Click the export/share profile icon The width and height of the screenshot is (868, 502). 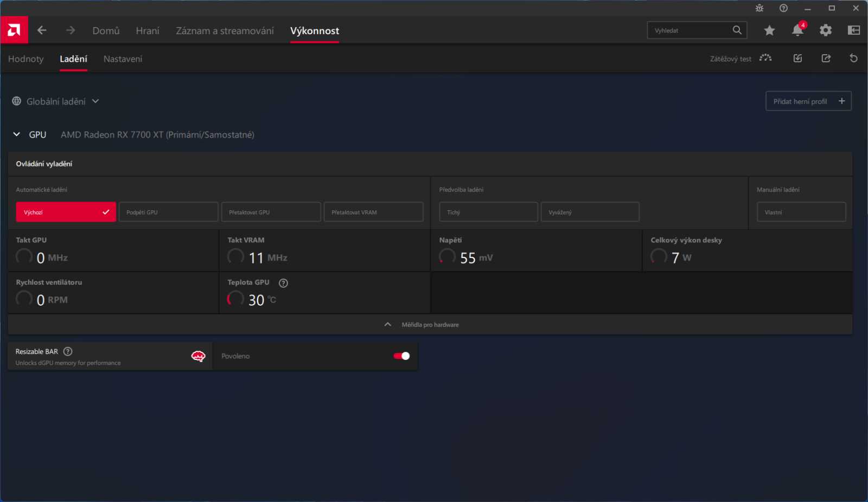click(x=826, y=58)
